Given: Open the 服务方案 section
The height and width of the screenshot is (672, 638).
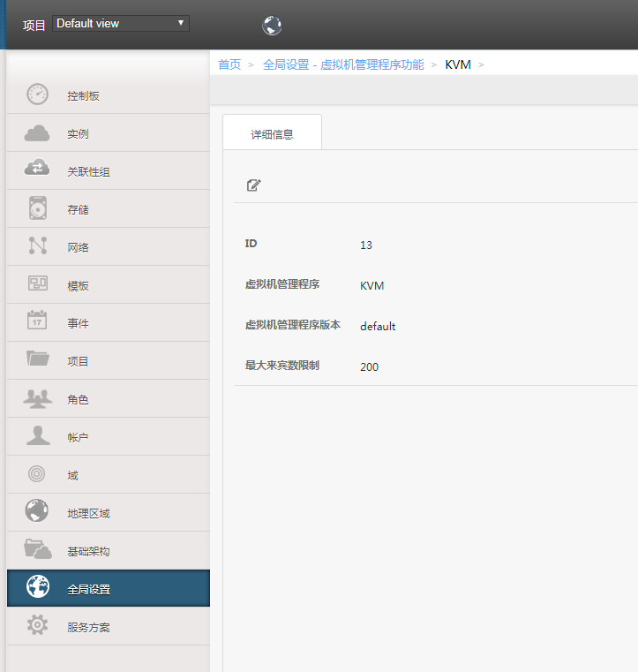Looking at the screenshot, I should point(109,627).
